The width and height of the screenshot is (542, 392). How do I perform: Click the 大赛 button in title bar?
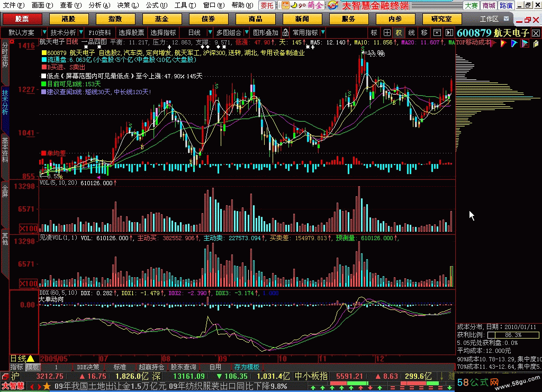click(471, 5)
